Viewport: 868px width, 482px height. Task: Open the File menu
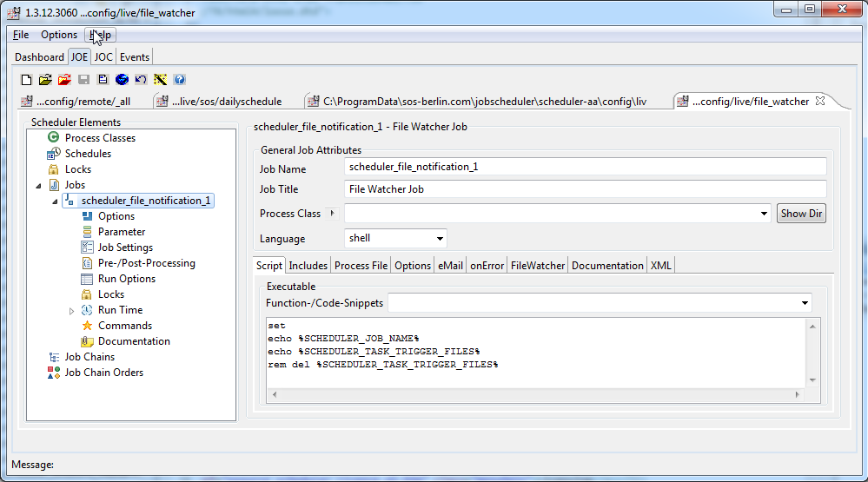coord(21,35)
